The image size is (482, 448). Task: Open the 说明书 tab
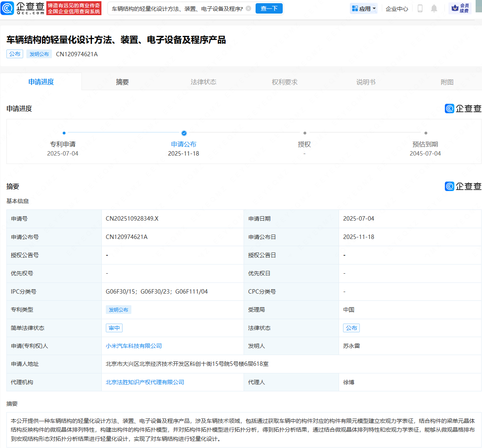[366, 82]
